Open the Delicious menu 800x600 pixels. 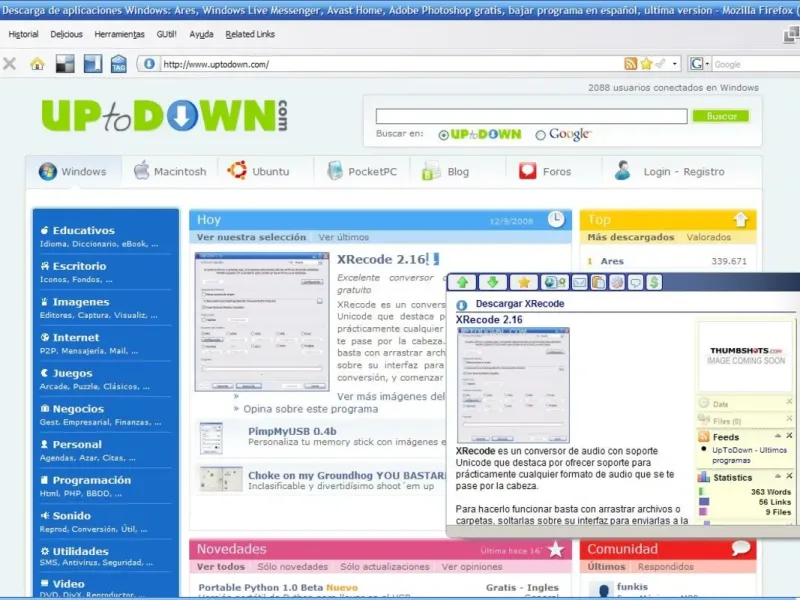point(66,34)
